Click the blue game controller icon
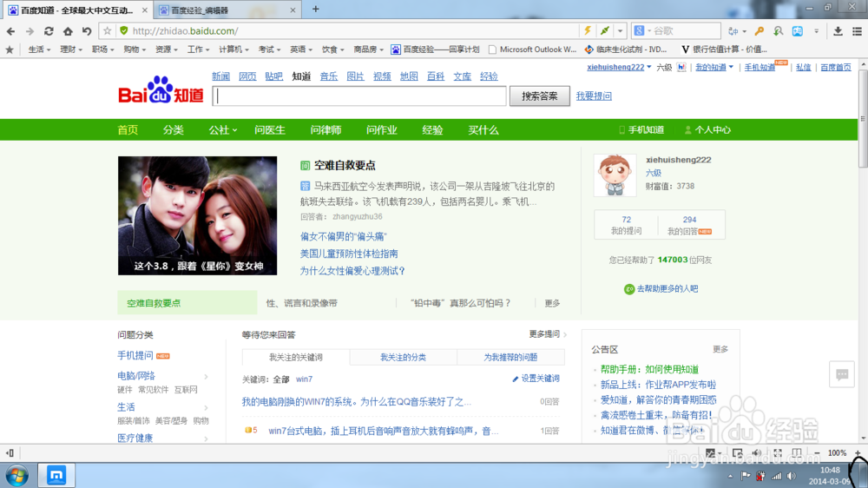This screenshot has width=868, height=488. [x=797, y=31]
